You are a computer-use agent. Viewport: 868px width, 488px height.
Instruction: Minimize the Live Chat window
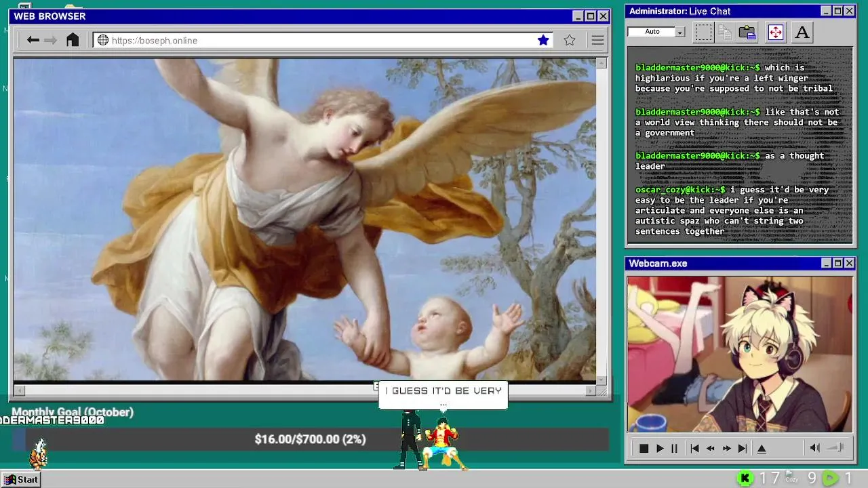pos(826,11)
